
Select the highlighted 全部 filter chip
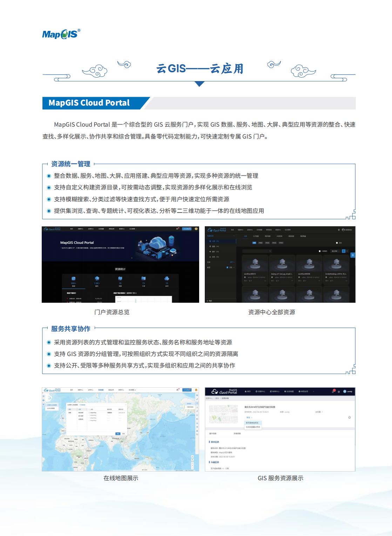coord(254,243)
